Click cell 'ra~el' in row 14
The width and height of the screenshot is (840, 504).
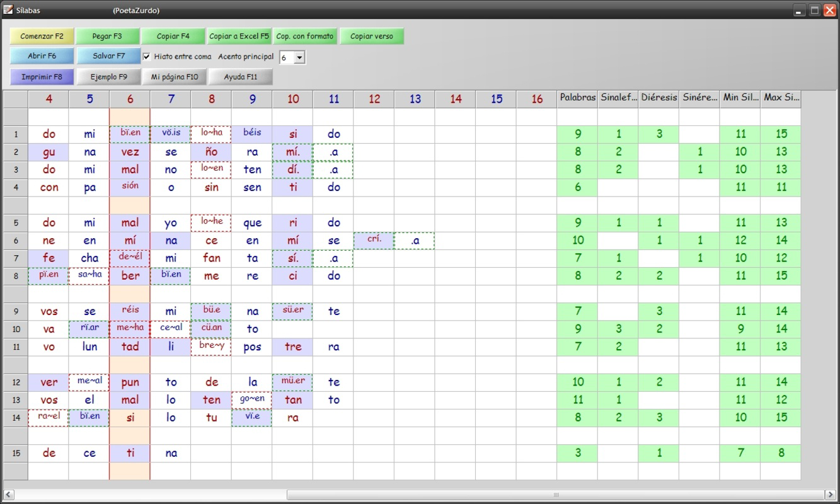point(49,418)
